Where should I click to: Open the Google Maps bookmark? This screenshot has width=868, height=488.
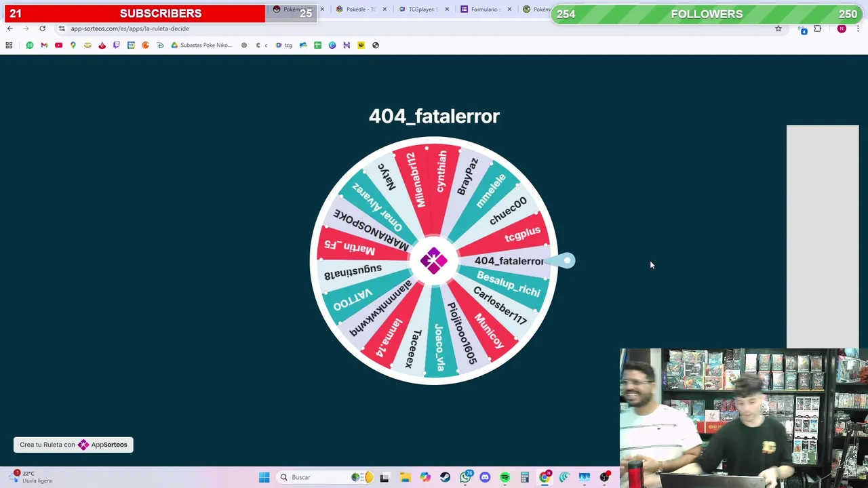click(73, 45)
